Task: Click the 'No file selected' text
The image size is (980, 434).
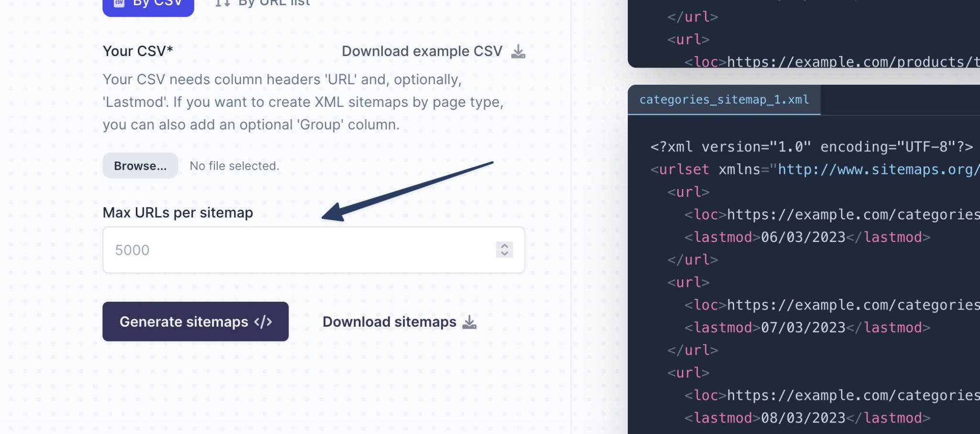Action: pyautogui.click(x=234, y=166)
